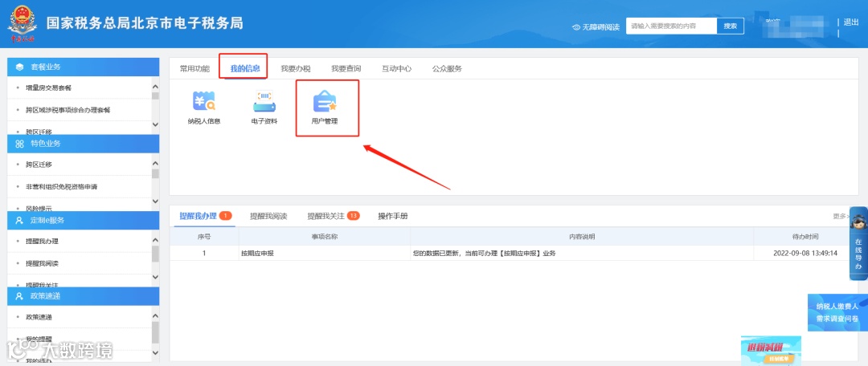Screen dimensions: 868x366
Task: Select the 提醒我办理 tab
Action: [x=199, y=216]
